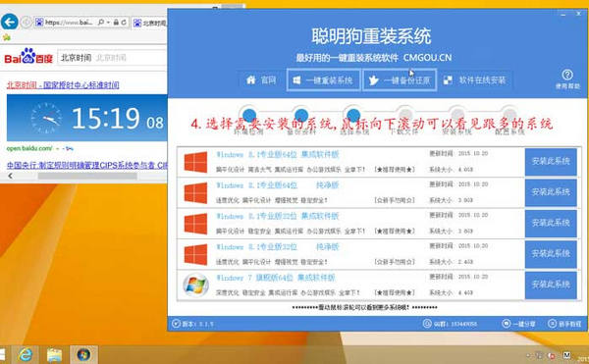Open title Windows 8.1专业版32位 纯净版
The image size is (589, 364).
pyautogui.click(x=278, y=246)
